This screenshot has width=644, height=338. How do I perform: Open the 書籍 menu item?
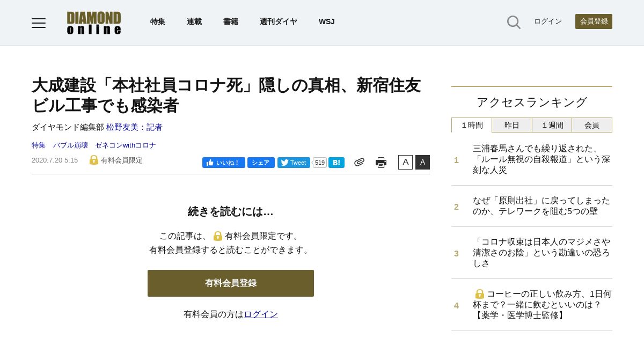[x=231, y=21]
